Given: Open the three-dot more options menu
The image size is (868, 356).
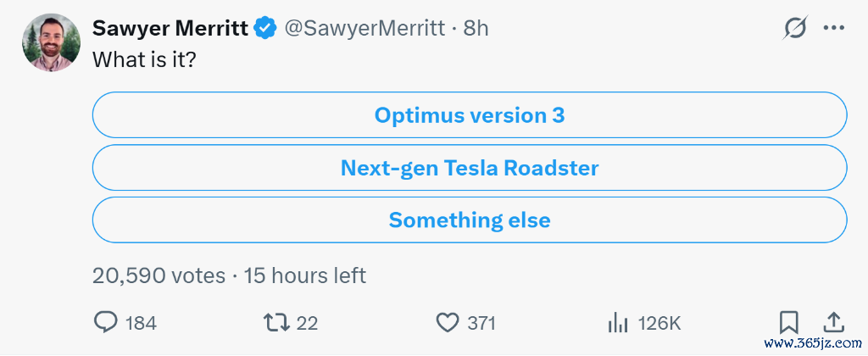Looking at the screenshot, I should point(834,28).
